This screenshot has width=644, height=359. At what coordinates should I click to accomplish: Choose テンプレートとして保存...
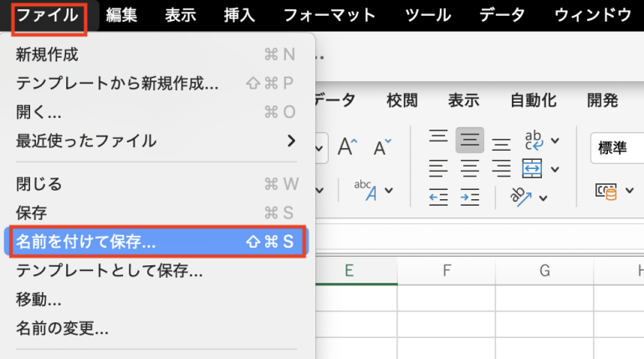tap(156, 270)
